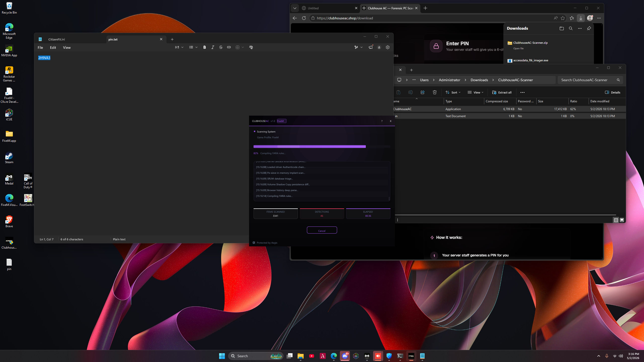This screenshot has height=362, width=644.
Task: Open Notepad's AI rewrite pen icon
Action: [x=356, y=47]
